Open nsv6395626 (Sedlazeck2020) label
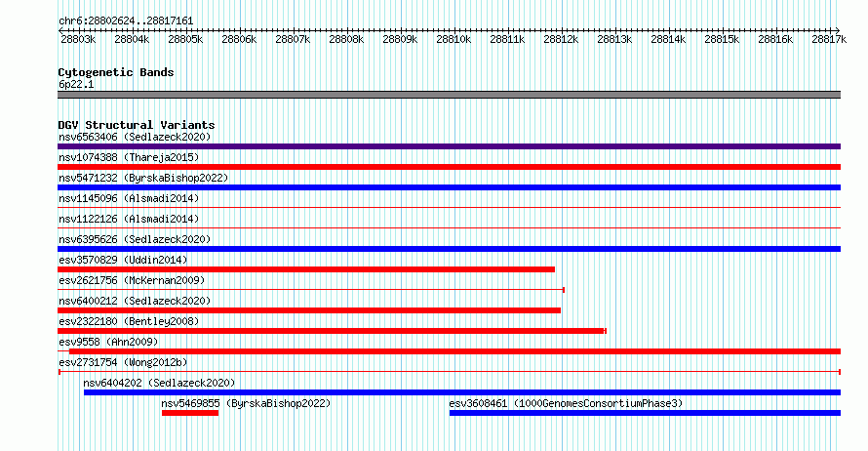 [x=135, y=239]
